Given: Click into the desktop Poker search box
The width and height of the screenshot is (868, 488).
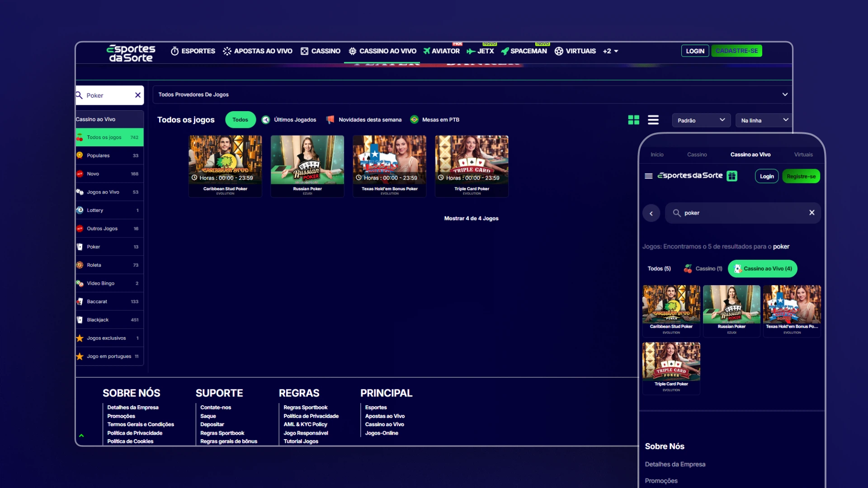Looking at the screenshot, I should [109, 95].
